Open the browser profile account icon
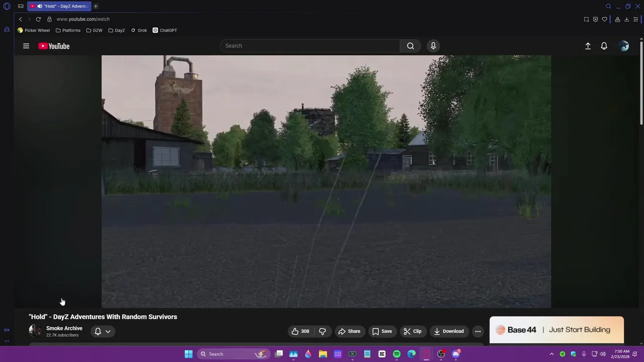644x362 pixels. click(617, 19)
